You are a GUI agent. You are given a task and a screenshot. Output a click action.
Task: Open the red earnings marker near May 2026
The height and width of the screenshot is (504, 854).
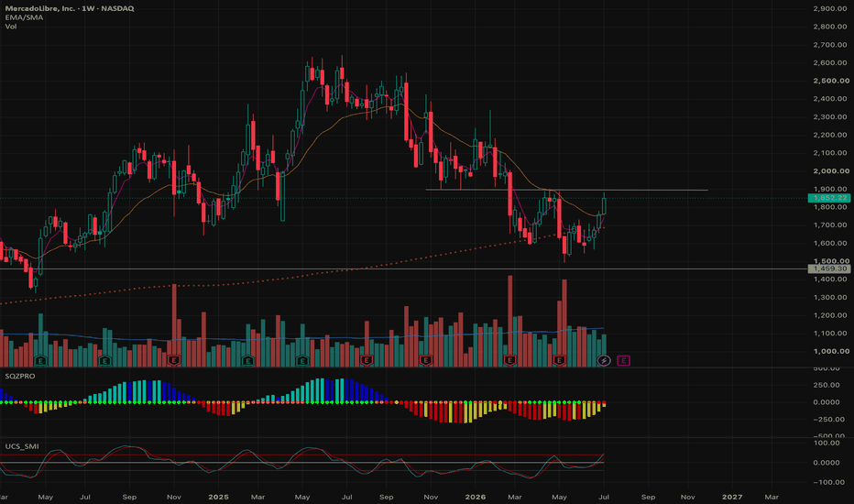click(559, 360)
